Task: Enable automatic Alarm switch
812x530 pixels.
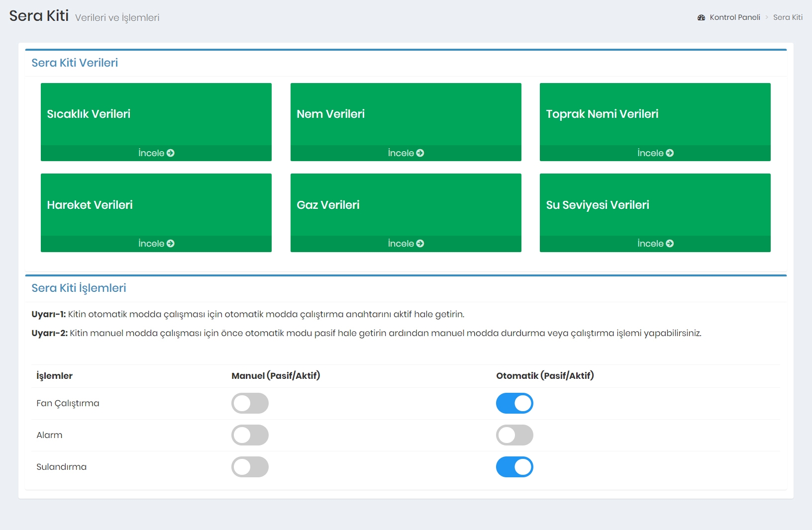Action: pos(514,435)
